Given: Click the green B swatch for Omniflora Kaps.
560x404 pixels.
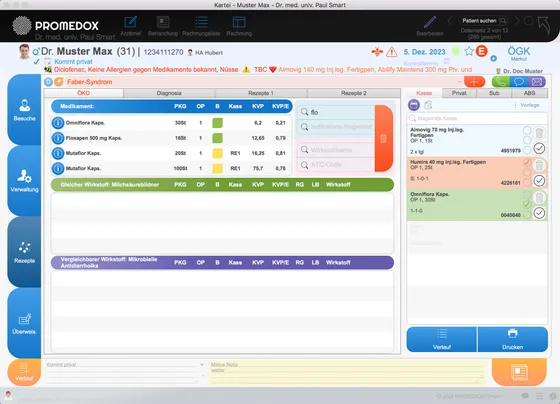Looking at the screenshot, I should [218, 123].
